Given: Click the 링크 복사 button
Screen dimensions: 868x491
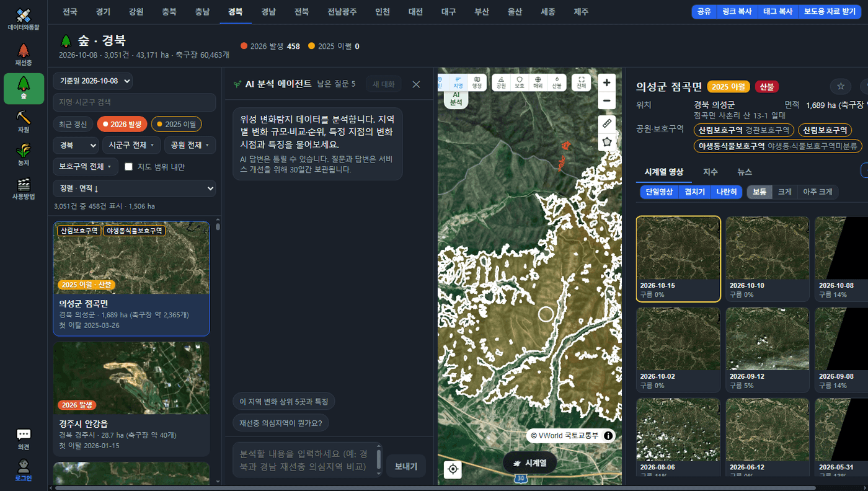Looking at the screenshot, I should (x=737, y=12).
